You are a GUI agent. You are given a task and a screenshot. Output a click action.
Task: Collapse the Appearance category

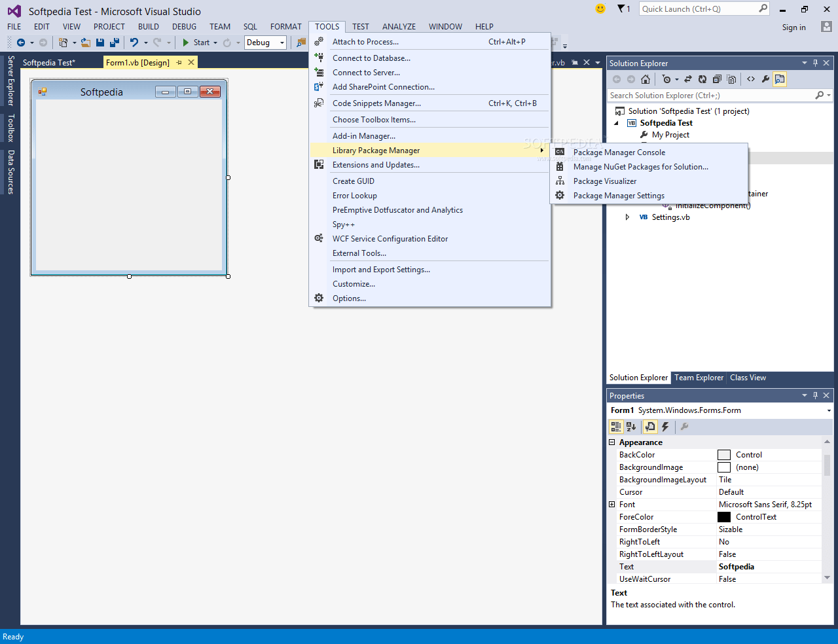coord(612,442)
